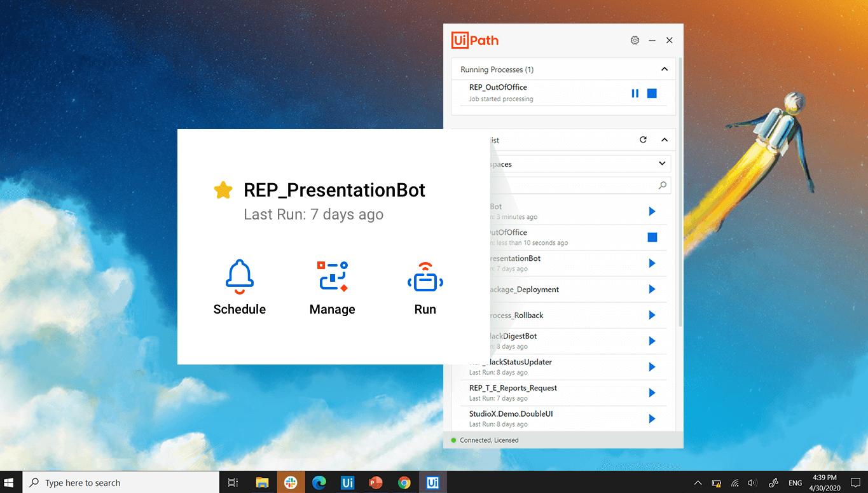Open the clock showing 4:39 PM
Image resolution: width=868 pixels, height=493 pixels.
click(826, 483)
